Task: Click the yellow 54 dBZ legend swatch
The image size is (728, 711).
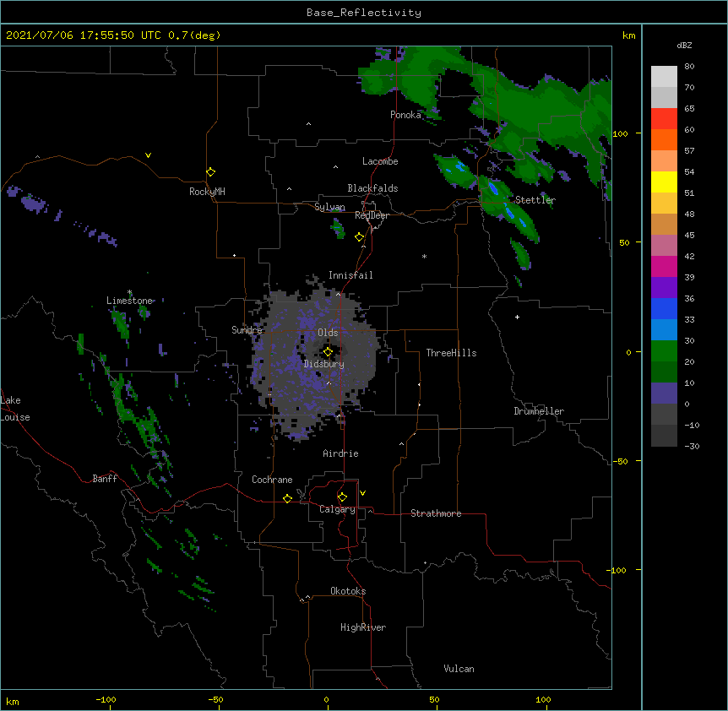Action: pyautogui.click(x=664, y=182)
